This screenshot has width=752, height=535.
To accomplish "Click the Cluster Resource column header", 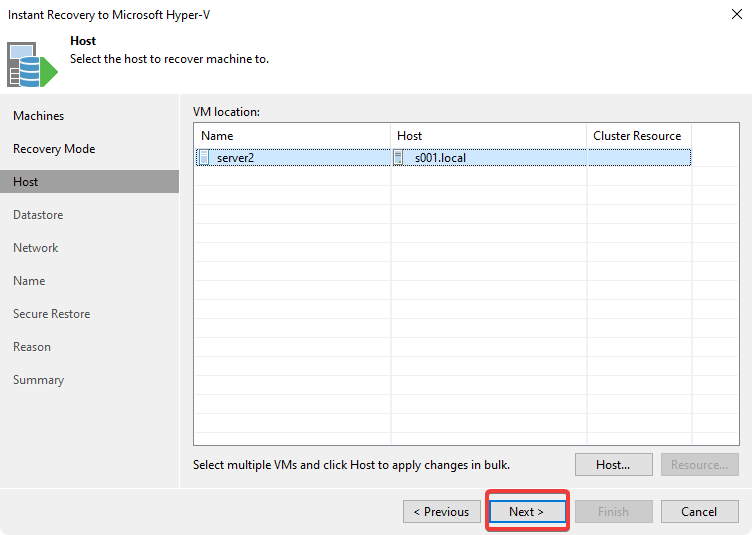I will pyautogui.click(x=637, y=136).
